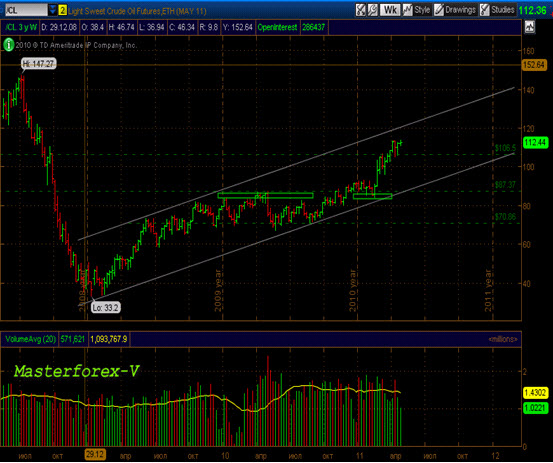Image resolution: width=553 pixels, height=463 pixels.
Task: Open the Drawings menu
Action: point(455,10)
